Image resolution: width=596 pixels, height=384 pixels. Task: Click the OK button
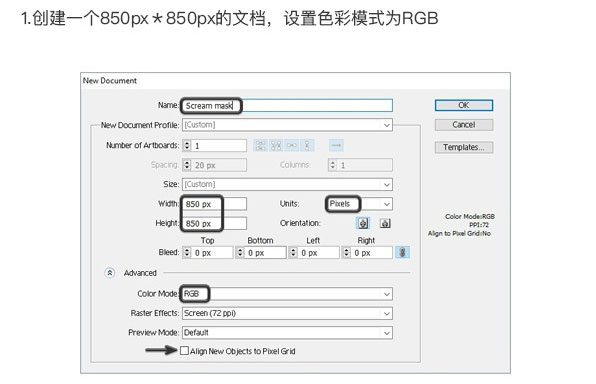tap(464, 105)
